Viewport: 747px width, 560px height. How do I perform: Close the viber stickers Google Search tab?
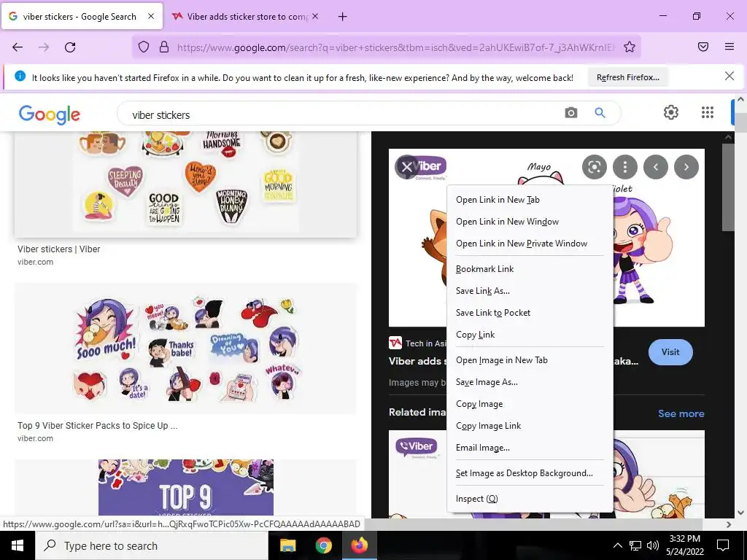pos(151,16)
